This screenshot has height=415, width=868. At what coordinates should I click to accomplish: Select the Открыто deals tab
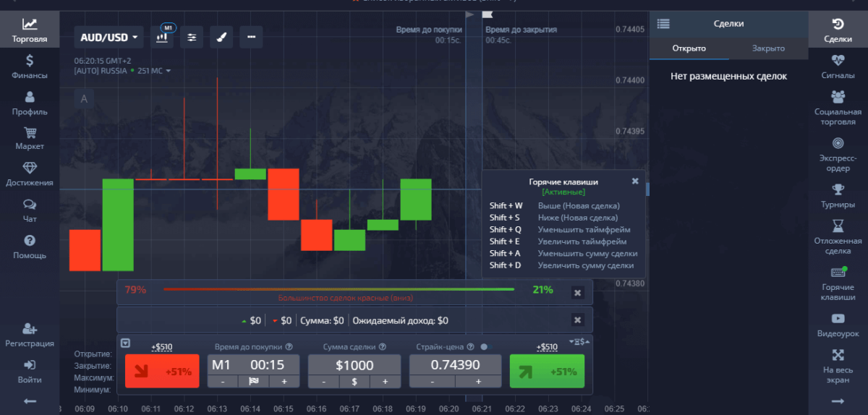point(689,48)
